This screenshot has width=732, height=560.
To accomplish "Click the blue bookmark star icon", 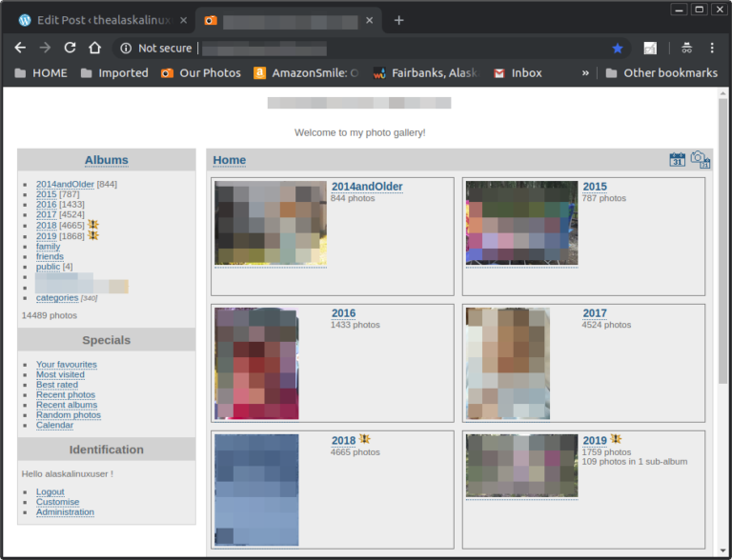I will pyautogui.click(x=618, y=48).
